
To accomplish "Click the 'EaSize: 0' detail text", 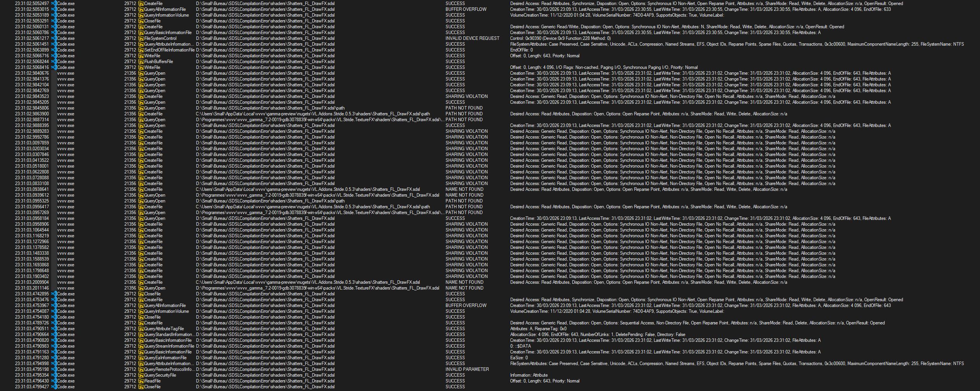I will (x=519, y=358).
